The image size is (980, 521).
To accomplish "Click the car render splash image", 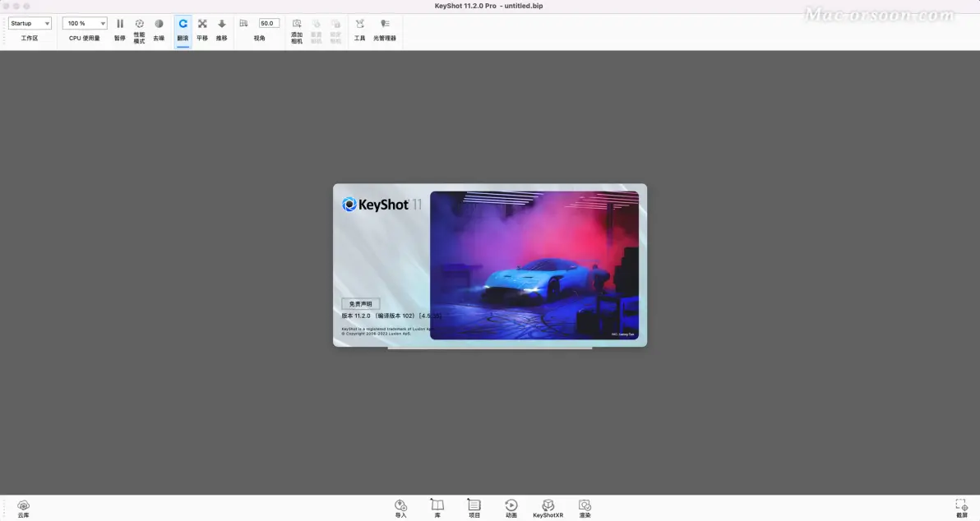I will (534, 265).
